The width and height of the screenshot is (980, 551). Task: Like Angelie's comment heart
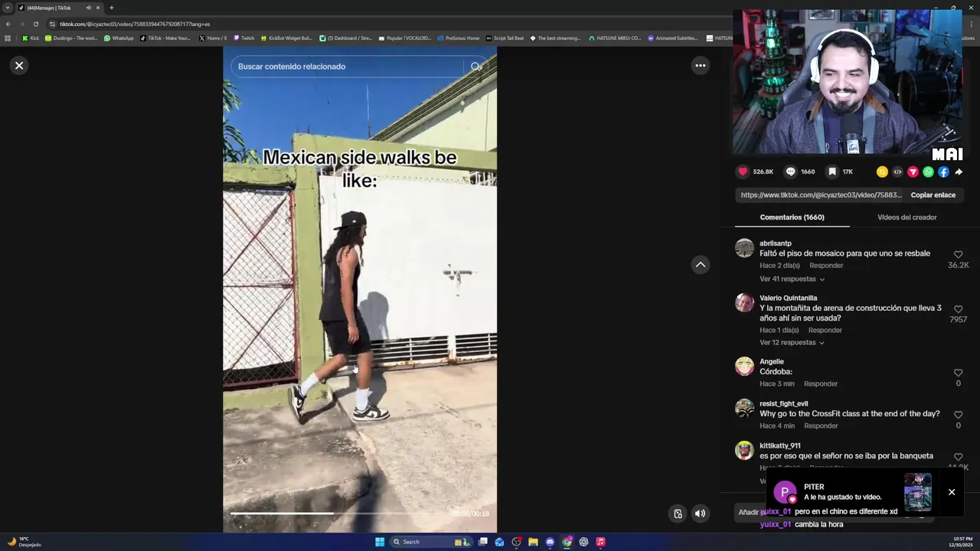(x=958, y=373)
